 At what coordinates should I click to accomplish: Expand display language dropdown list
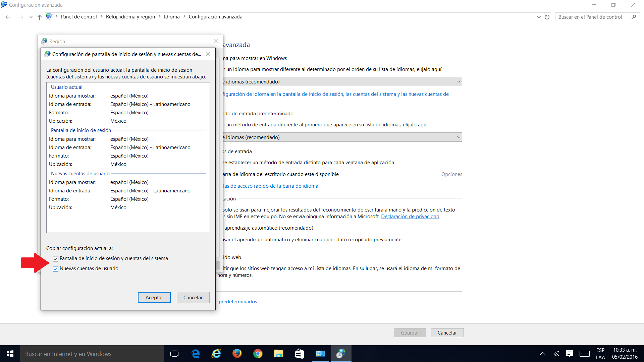(x=458, y=82)
